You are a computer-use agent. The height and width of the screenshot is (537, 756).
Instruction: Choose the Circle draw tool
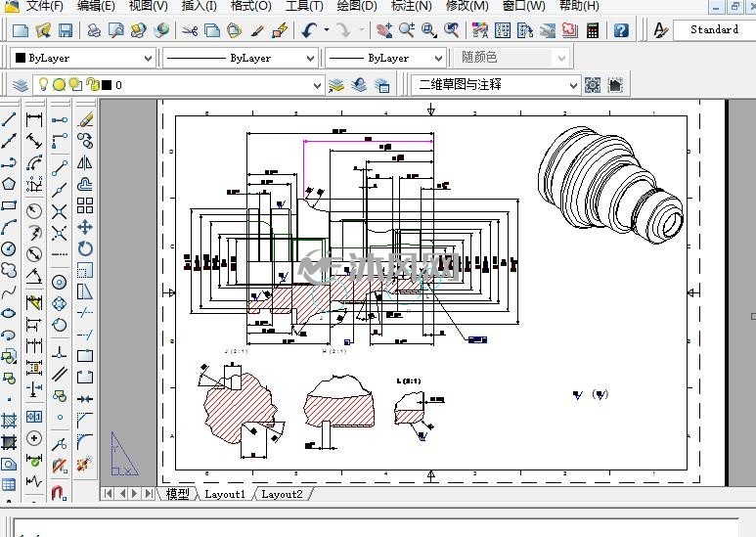[x=9, y=248]
